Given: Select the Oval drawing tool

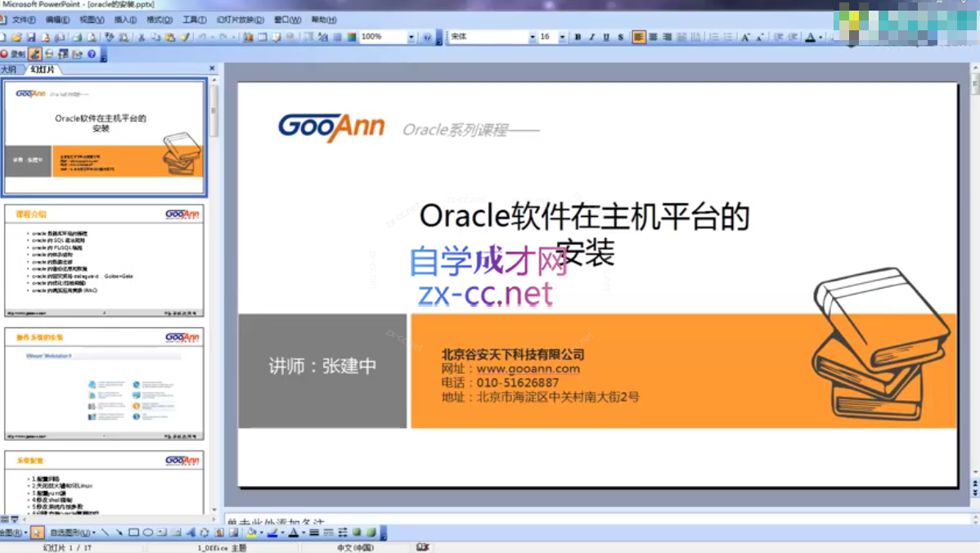Looking at the screenshot, I should tap(148, 533).
